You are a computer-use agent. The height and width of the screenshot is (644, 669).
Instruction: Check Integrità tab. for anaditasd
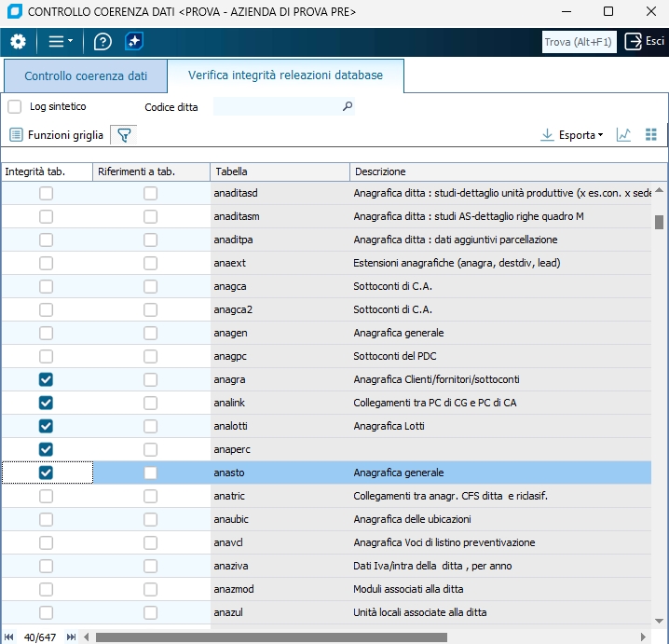[46, 193]
